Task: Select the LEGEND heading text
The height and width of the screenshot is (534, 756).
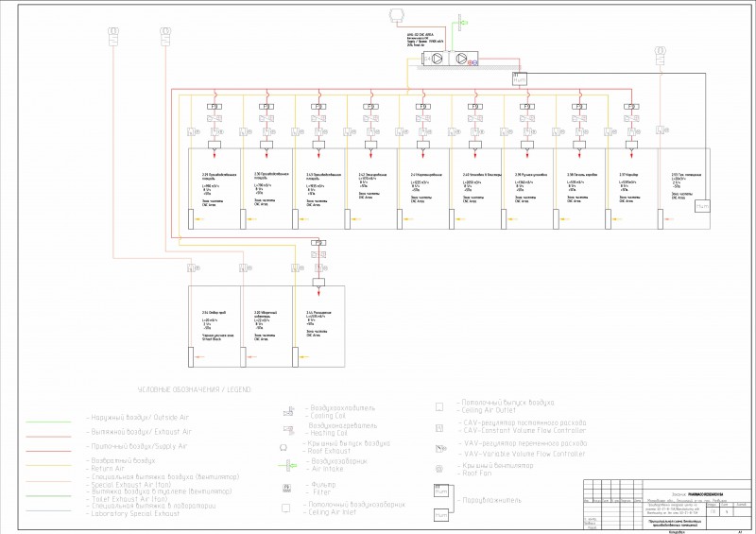Action: pos(195,389)
